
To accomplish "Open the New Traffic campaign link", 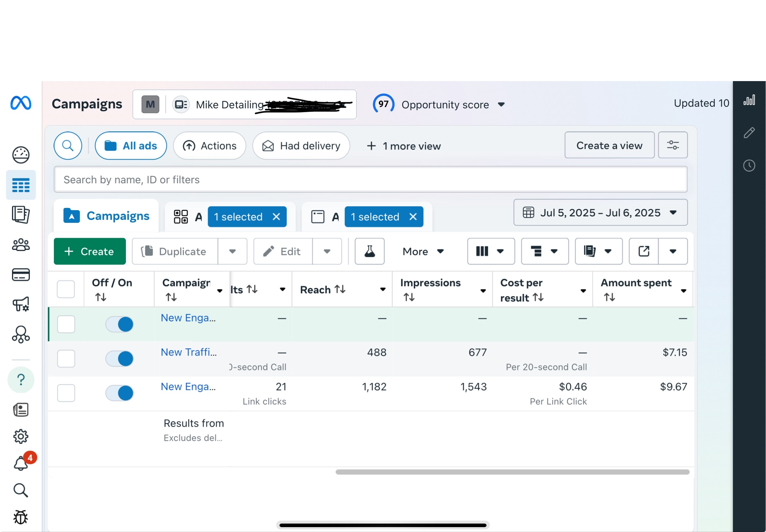I will pyautogui.click(x=188, y=352).
